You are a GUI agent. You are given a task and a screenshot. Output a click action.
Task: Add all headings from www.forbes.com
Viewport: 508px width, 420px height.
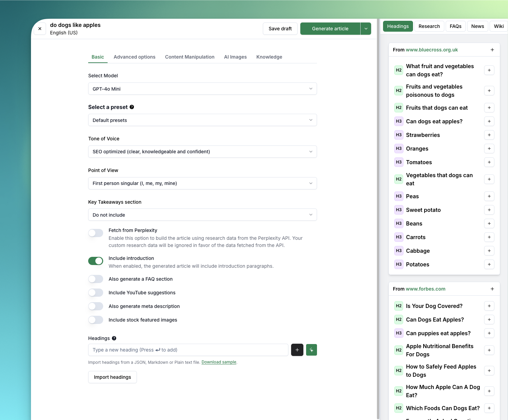point(492,289)
